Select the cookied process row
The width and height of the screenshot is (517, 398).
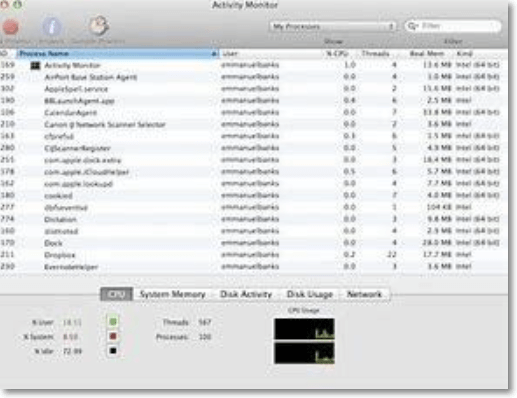pos(253,195)
